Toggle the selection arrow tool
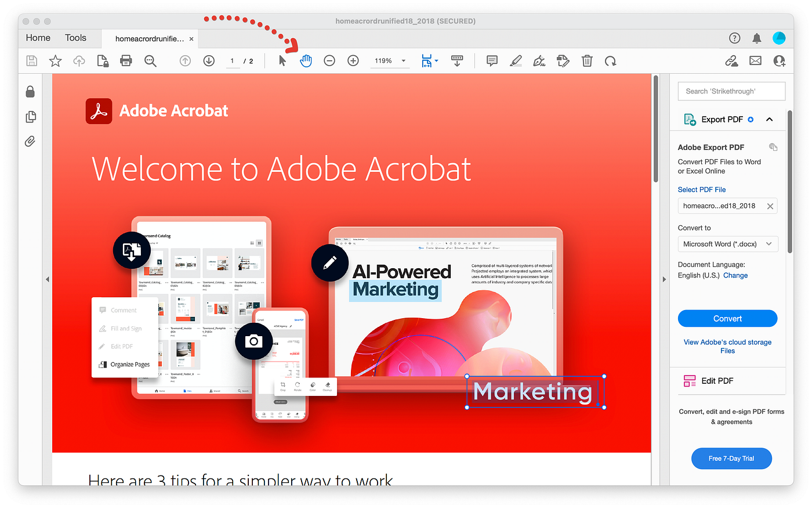 pos(281,60)
